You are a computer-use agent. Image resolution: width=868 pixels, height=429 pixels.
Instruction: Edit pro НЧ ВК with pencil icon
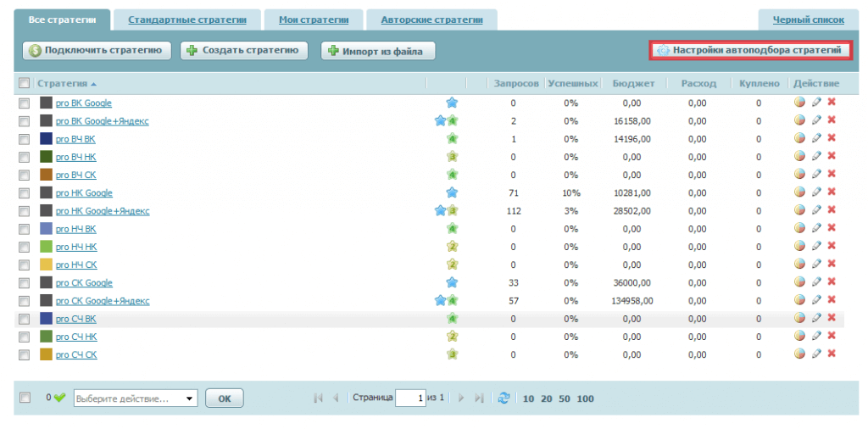[x=816, y=228]
